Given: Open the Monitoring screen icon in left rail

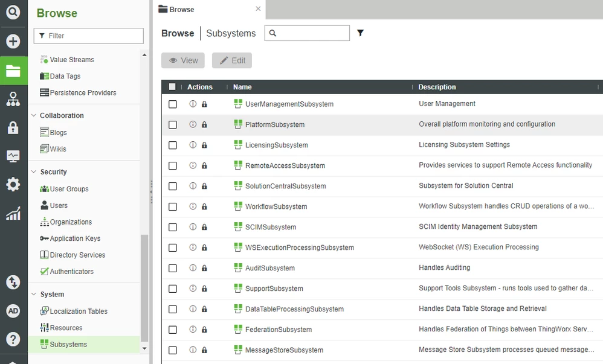Looking at the screenshot, I should pos(13,156).
